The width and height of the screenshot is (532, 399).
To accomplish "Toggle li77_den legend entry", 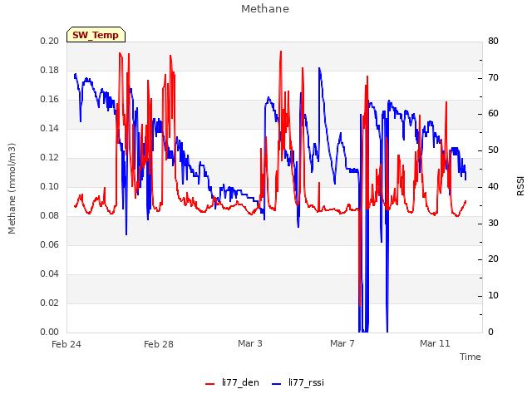I will tap(232, 382).
